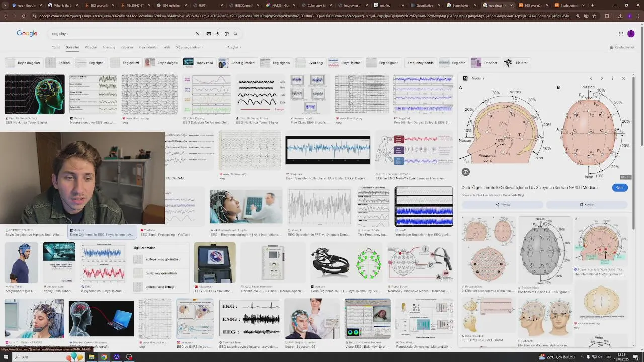Select the Eeg data filter chip

453,63
